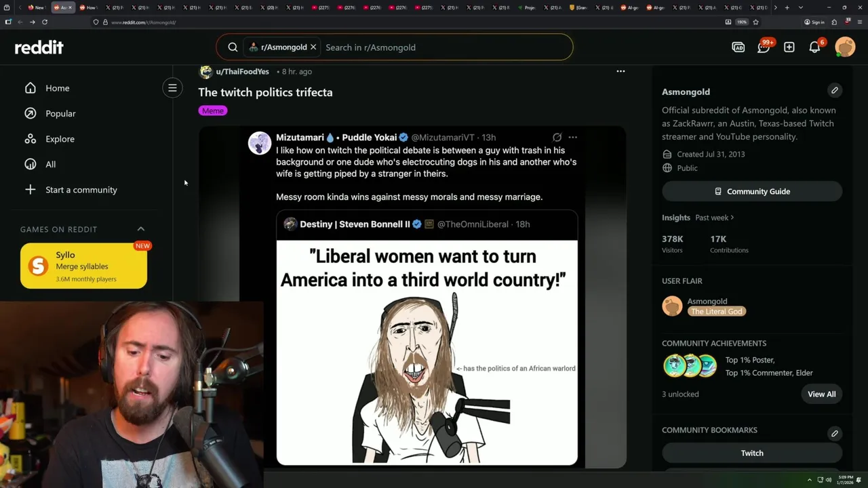Click the Asmongold user flair avatar
The height and width of the screenshot is (488, 868).
(x=672, y=306)
